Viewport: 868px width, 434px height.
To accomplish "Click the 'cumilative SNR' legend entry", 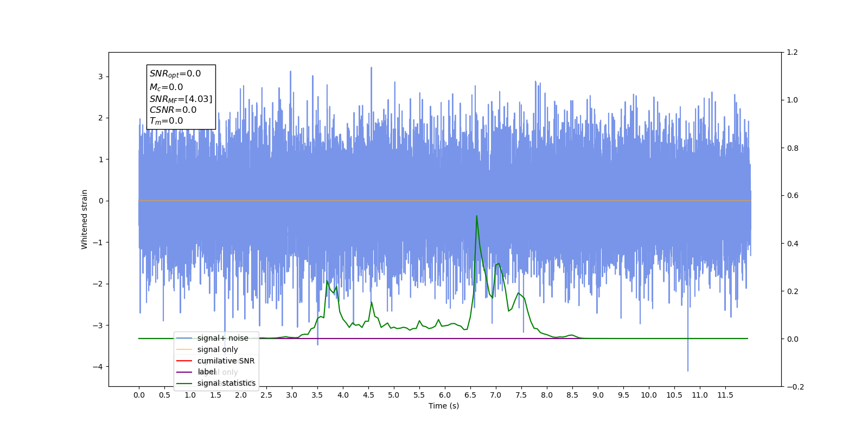I will (x=226, y=361).
